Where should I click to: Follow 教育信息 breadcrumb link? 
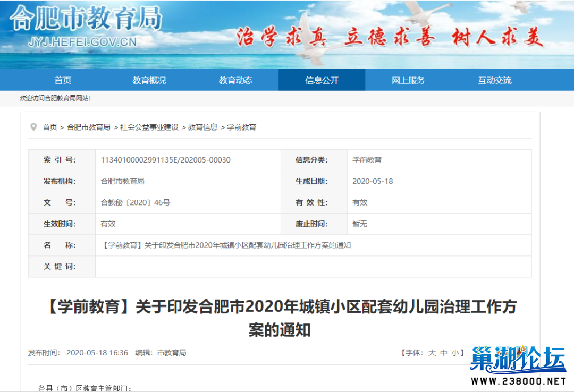(203, 127)
